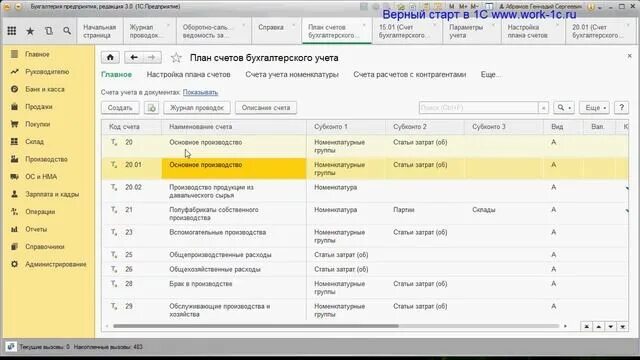Switch to Оборотно-сальдовая ведомость tab
This screenshot has width=640, height=360.
point(214,31)
